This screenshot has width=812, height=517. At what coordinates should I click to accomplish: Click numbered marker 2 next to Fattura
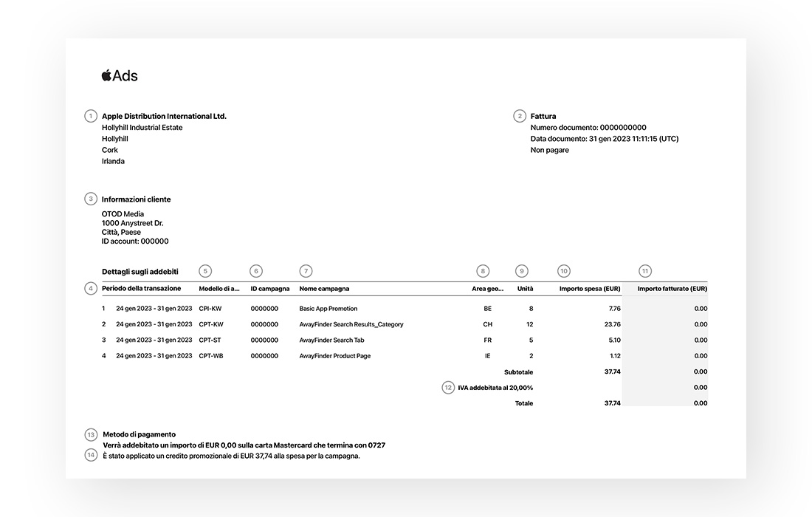(520, 116)
